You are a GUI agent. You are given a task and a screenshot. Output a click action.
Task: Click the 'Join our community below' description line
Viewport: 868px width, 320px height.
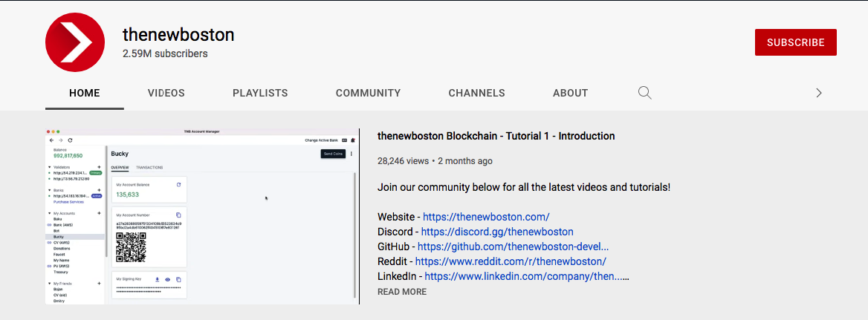(x=524, y=187)
